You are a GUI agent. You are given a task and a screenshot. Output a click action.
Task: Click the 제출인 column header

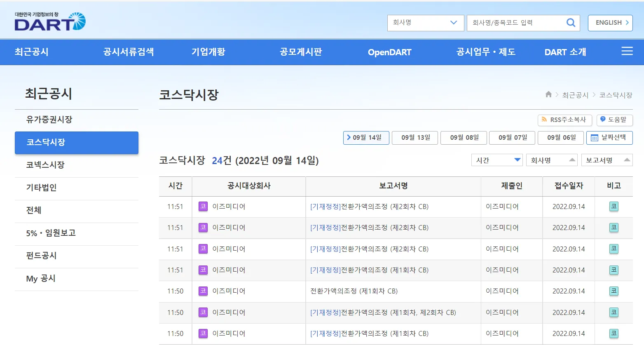(x=512, y=186)
